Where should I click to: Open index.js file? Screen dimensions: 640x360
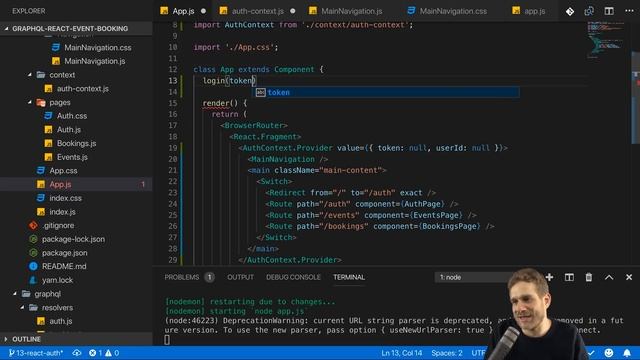[62, 212]
